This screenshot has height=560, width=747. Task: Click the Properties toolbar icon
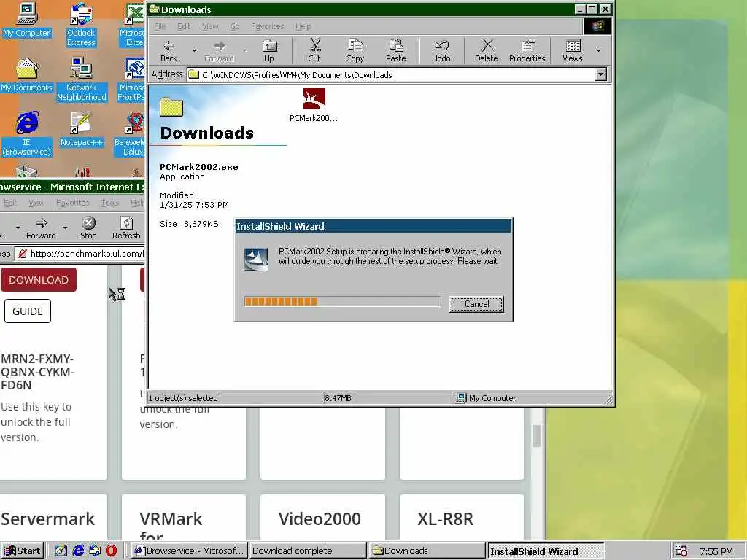(527, 50)
